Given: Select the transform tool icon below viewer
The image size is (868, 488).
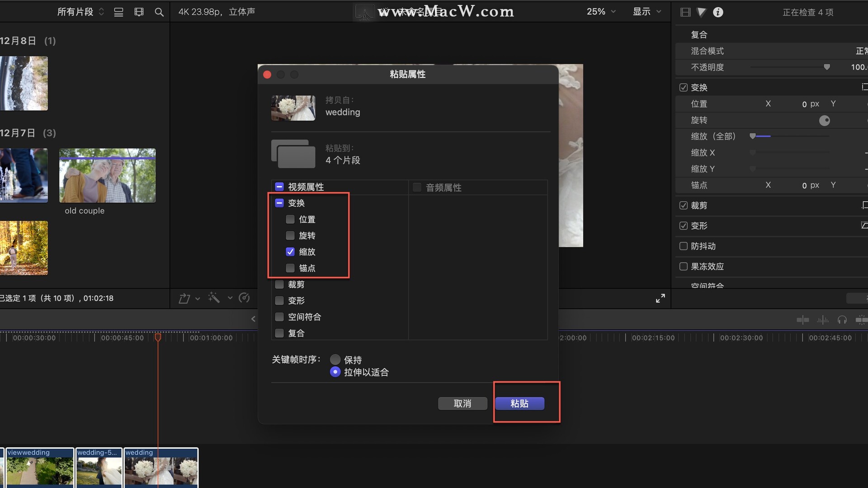Looking at the screenshot, I should pyautogui.click(x=184, y=298).
